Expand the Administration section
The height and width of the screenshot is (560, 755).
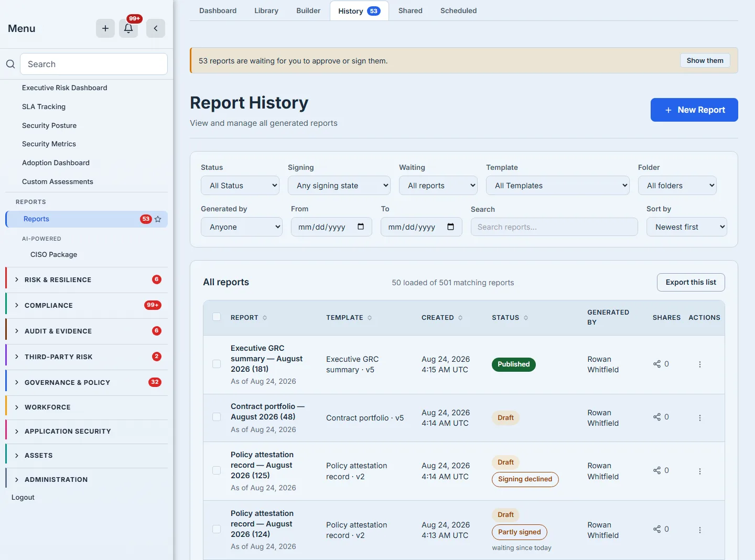87,480
